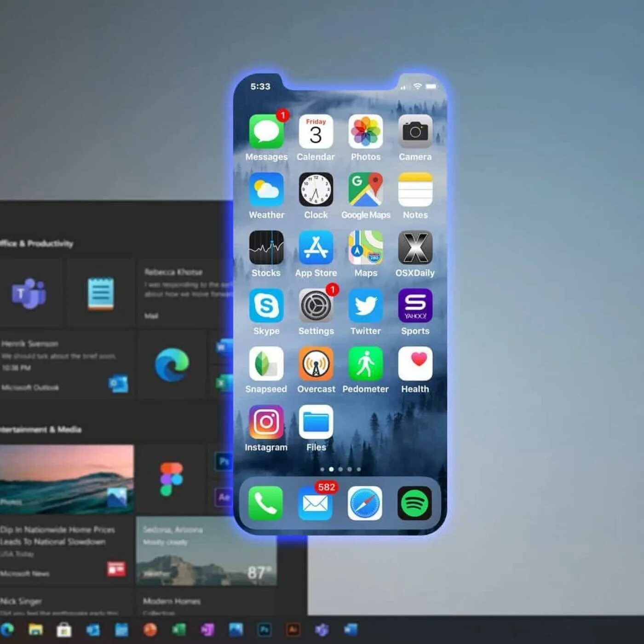Open the Files app on the iPhone

[316, 422]
